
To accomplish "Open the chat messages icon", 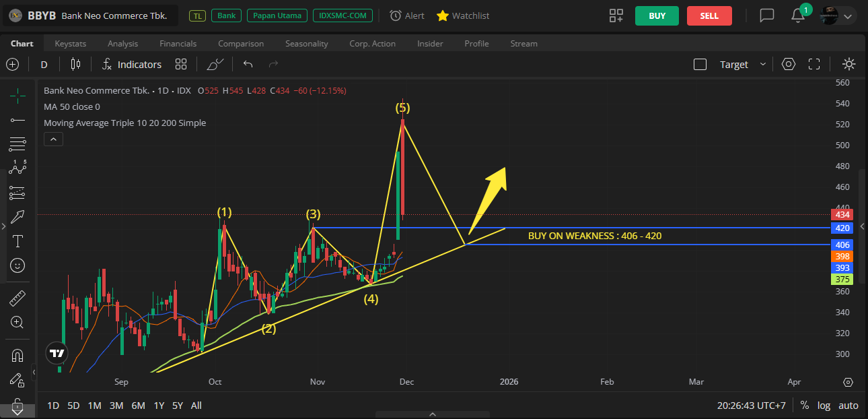I will tap(767, 15).
